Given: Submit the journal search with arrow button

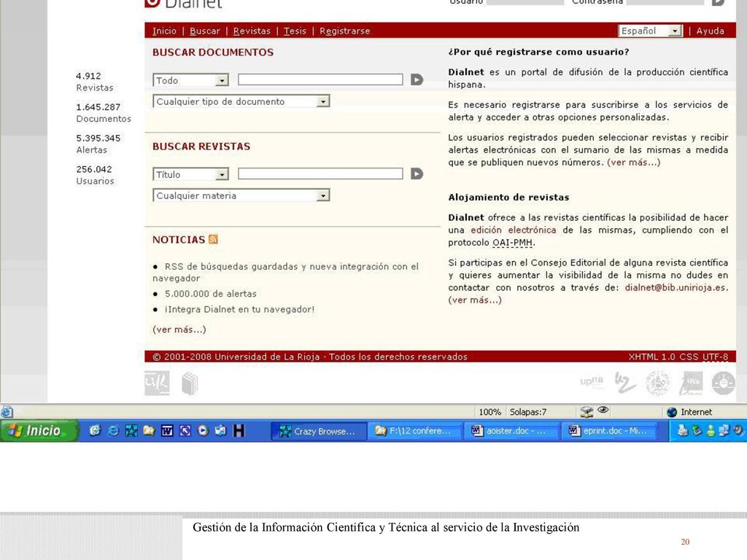Looking at the screenshot, I should 417,174.
